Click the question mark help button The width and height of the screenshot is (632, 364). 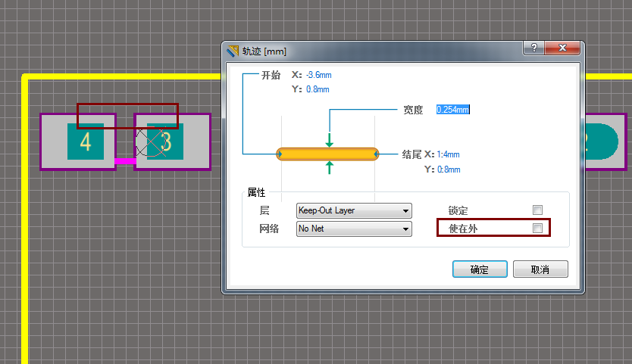pos(534,48)
